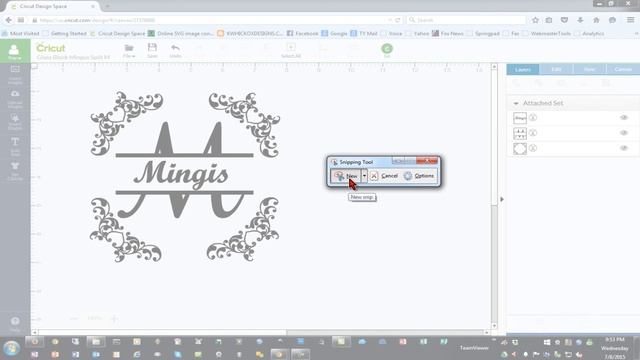This screenshot has height=360, width=640.
Task: Open Options in the Snipping Tool
Action: tap(419, 176)
